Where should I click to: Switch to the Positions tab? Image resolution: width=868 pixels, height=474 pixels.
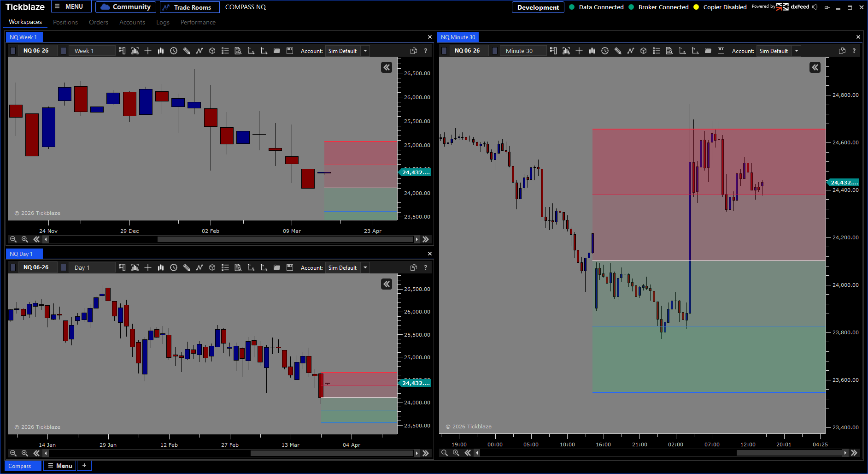[x=65, y=22]
